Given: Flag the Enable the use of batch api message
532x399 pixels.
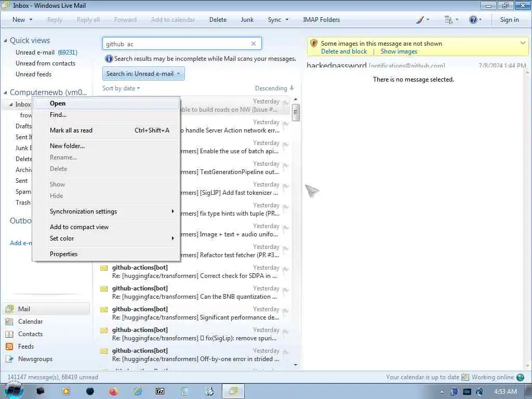Looking at the screenshot, I should pyautogui.click(x=285, y=145).
